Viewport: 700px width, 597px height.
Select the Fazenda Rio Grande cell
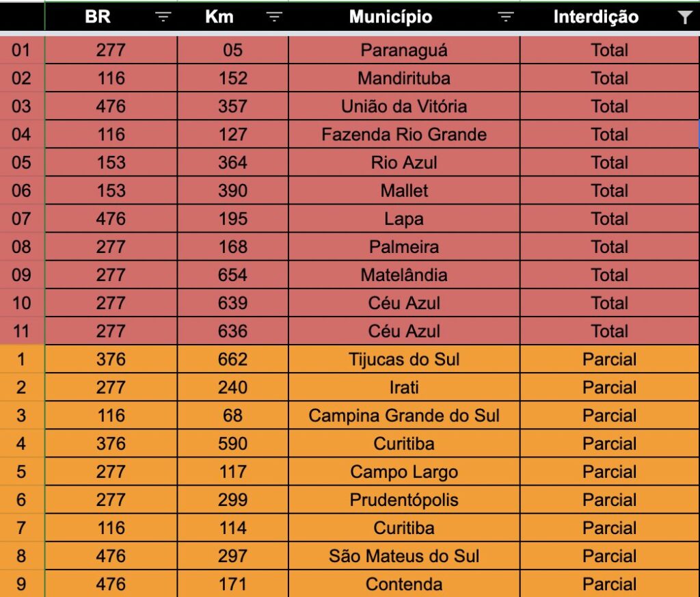click(x=404, y=135)
